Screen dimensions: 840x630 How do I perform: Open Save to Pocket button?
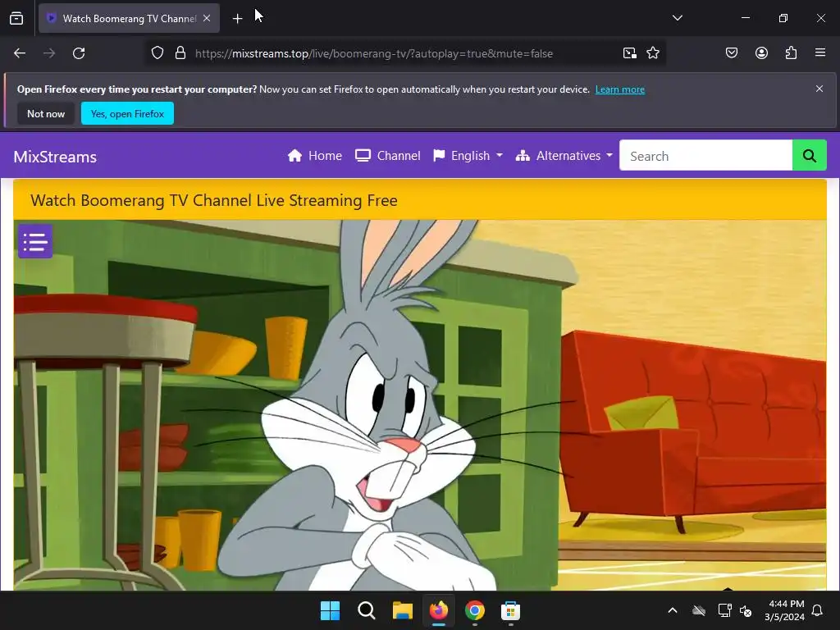point(731,53)
